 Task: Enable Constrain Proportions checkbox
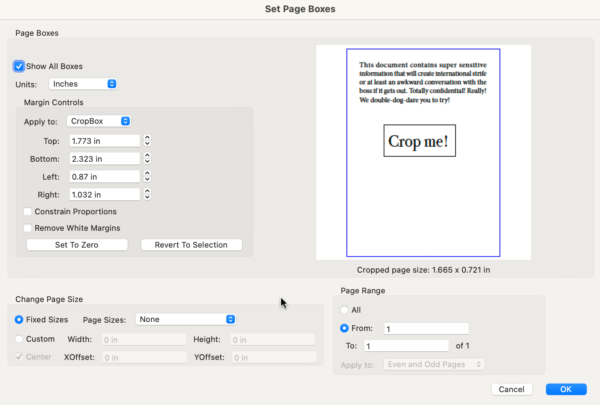tap(28, 212)
